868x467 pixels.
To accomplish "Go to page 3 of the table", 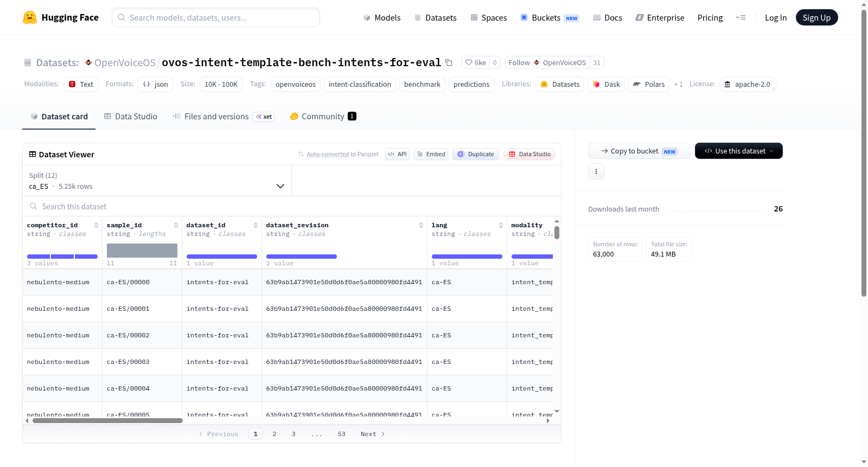I will (x=293, y=434).
